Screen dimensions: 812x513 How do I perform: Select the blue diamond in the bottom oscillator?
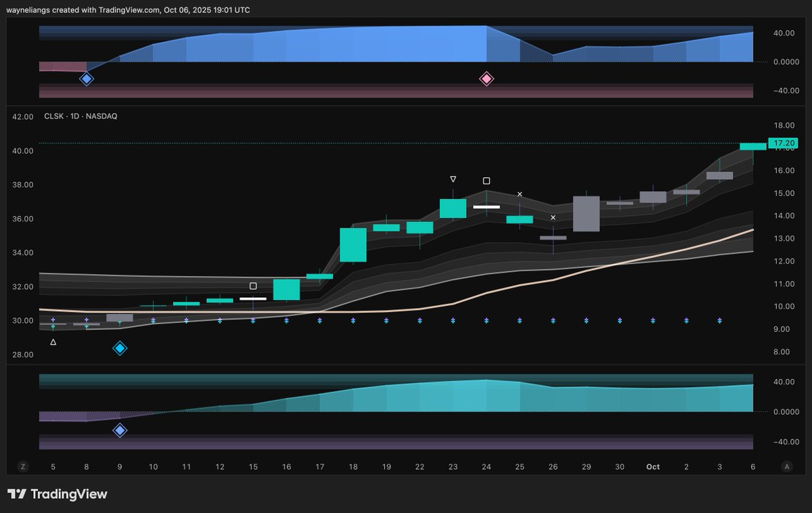click(120, 430)
